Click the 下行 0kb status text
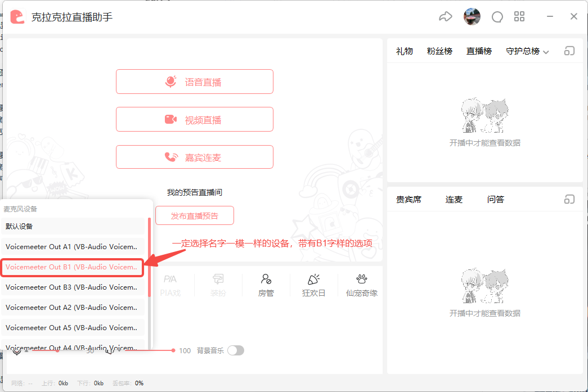This screenshot has width=588, height=392. [x=90, y=383]
